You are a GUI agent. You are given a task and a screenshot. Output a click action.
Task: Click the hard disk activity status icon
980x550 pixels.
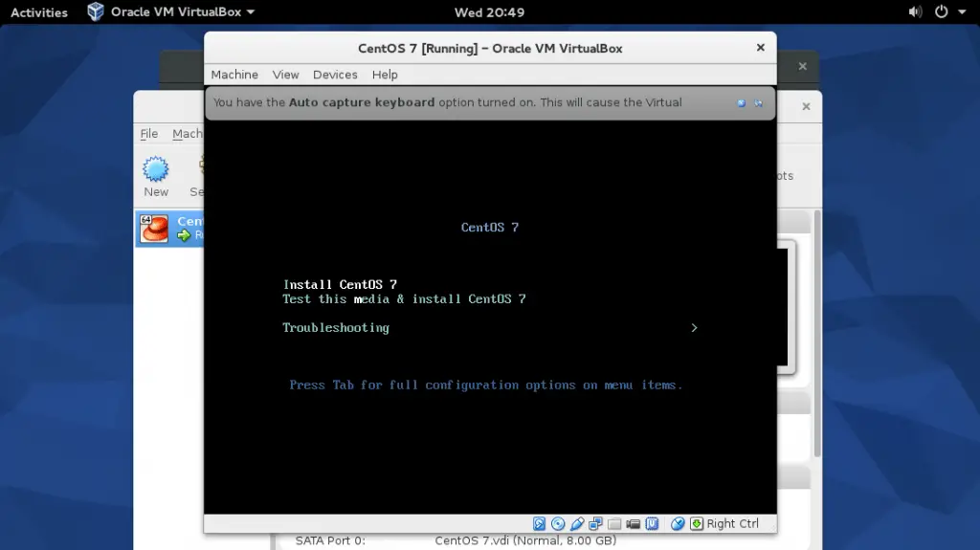pyautogui.click(x=539, y=524)
